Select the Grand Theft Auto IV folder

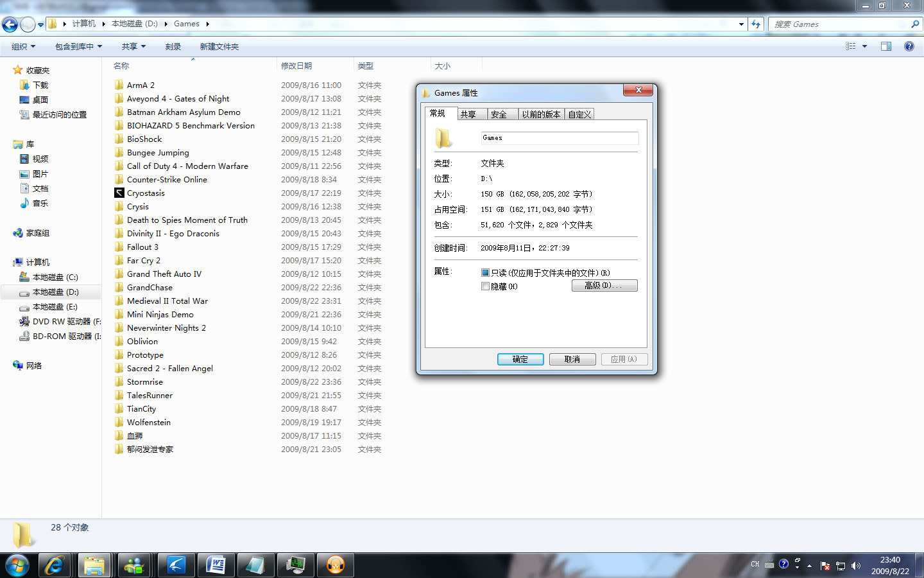(164, 274)
